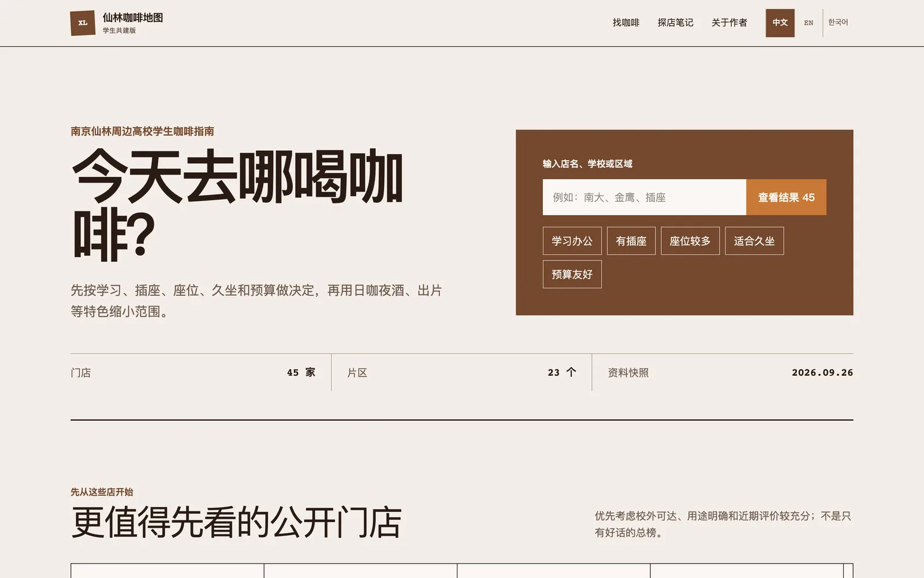Click the 先从这些店开始 label
The image size is (924, 578).
pyautogui.click(x=102, y=492)
